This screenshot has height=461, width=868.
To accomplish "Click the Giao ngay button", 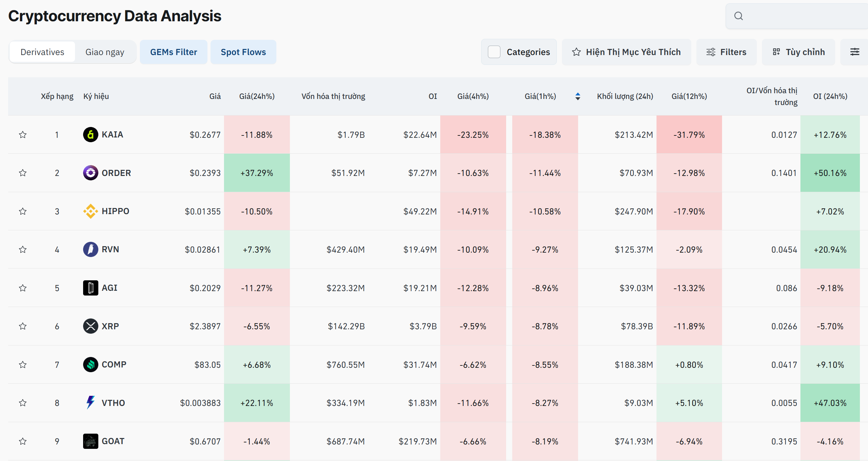I will click(x=105, y=52).
